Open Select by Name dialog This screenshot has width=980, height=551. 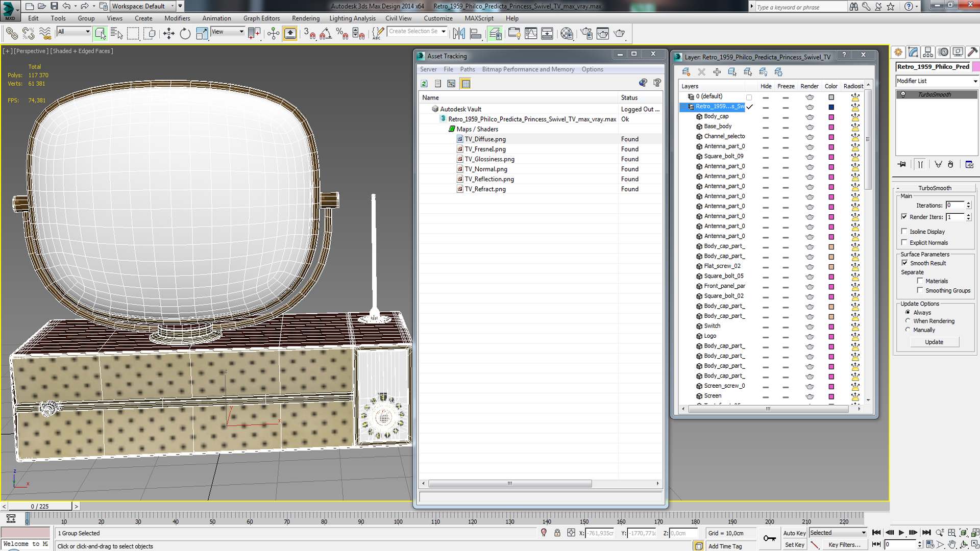(116, 34)
